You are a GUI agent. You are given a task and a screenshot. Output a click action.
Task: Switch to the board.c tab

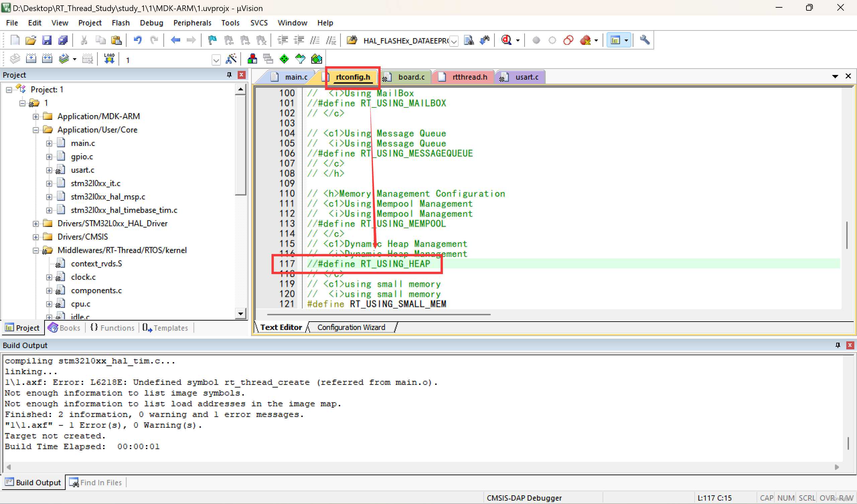pyautogui.click(x=411, y=77)
